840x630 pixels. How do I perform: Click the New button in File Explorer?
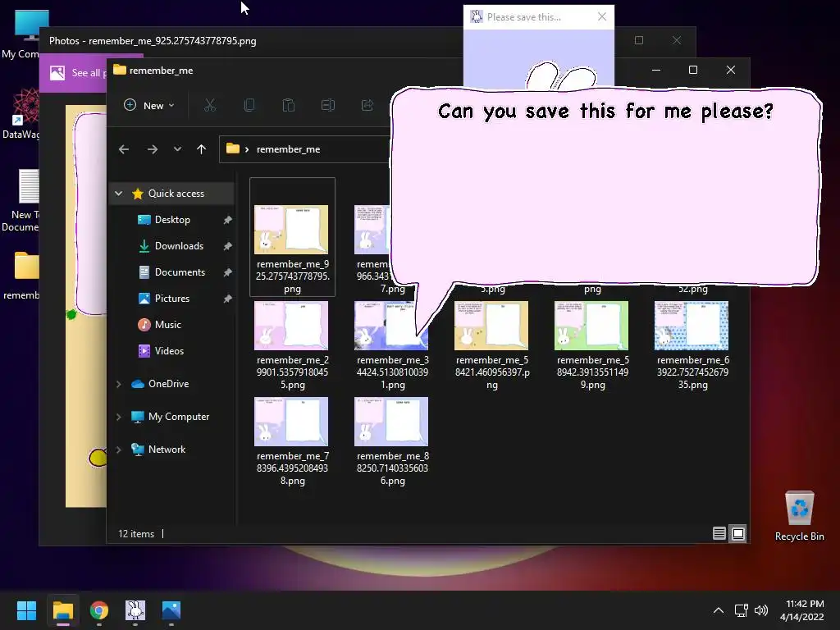[x=149, y=106]
